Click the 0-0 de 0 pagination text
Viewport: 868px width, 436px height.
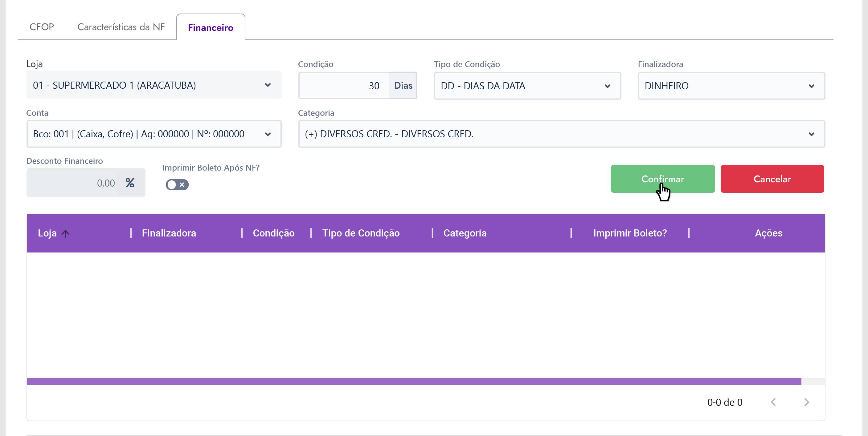(x=725, y=402)
